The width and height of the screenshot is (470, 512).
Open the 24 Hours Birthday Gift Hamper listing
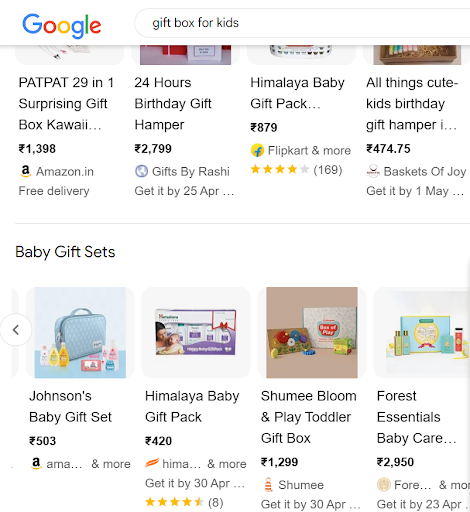coord(173,104)
